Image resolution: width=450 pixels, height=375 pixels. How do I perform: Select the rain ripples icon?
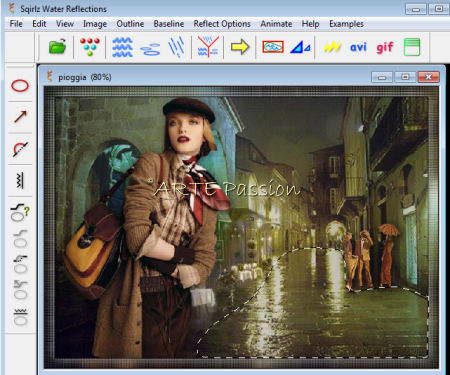pos(177,47)
